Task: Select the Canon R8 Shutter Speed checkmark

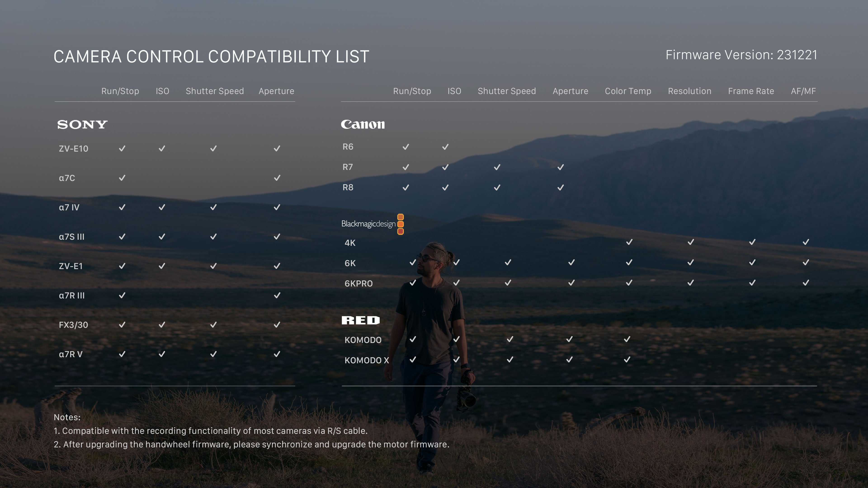Action: (497, 187)
